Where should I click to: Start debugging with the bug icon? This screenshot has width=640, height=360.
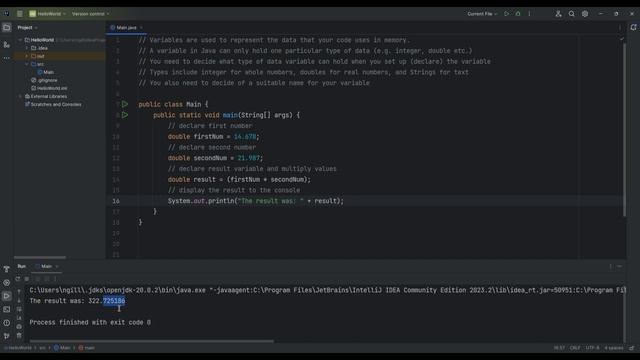coord(518,14)
